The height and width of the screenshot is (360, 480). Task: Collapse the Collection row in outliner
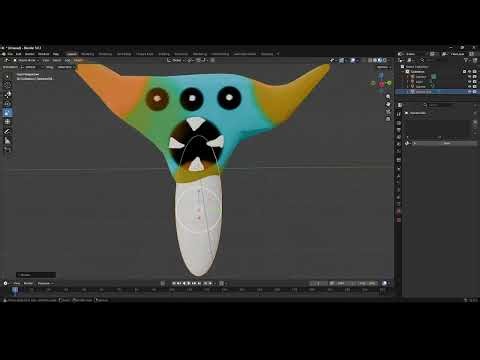(x=403, y=72)
